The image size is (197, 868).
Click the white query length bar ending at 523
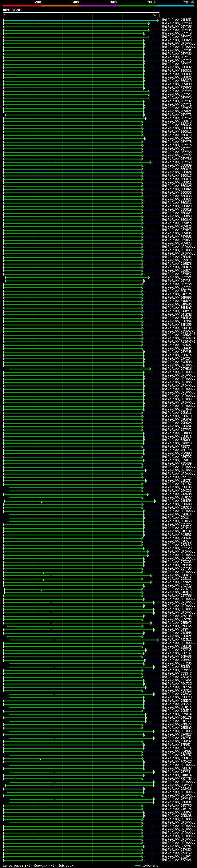coord(81,12)
